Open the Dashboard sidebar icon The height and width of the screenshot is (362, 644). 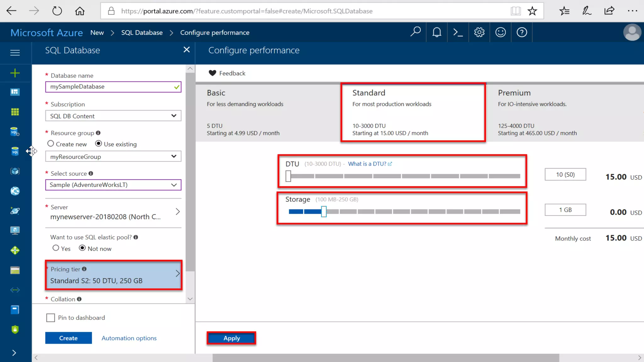point(15,92)
